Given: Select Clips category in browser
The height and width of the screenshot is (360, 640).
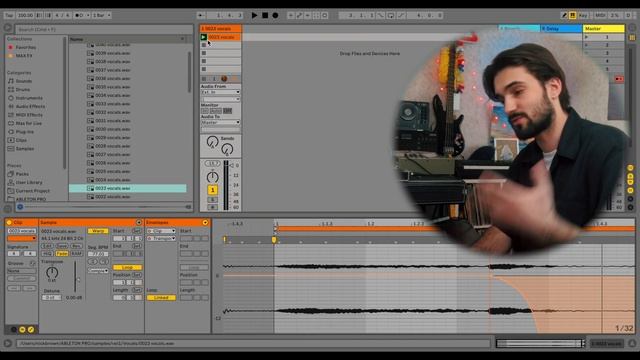Looking at the screenshot, I should click(21, 140).
